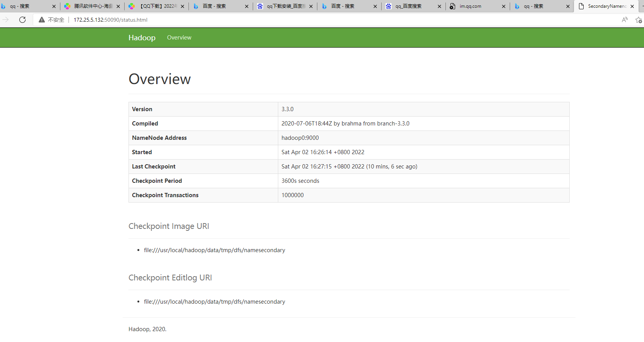This screenshot has width=644, height=342.
Task: Click the Last Checkpoint label
Action: point(154,167)
